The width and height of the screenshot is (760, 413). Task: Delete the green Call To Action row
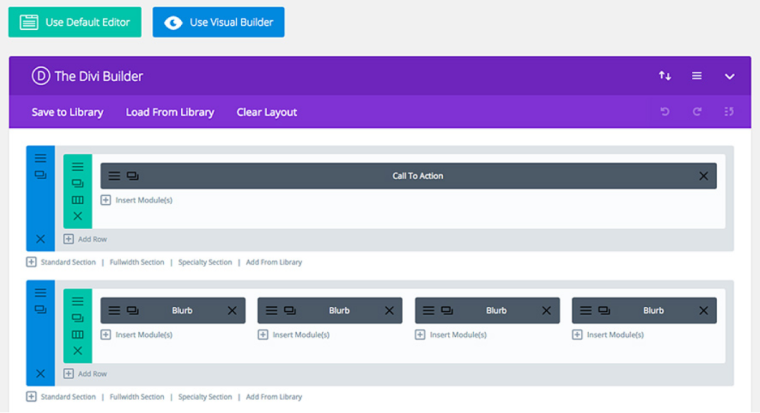[x=78, y=216]
